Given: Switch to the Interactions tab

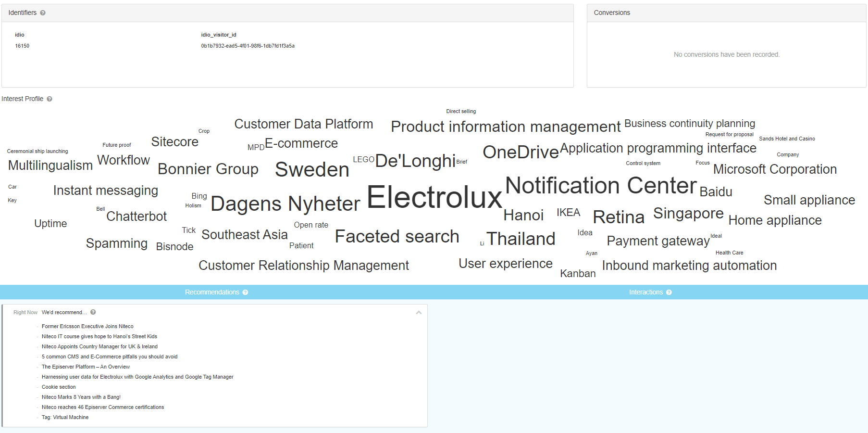Looking at the screenshot, I should [645, 293].
